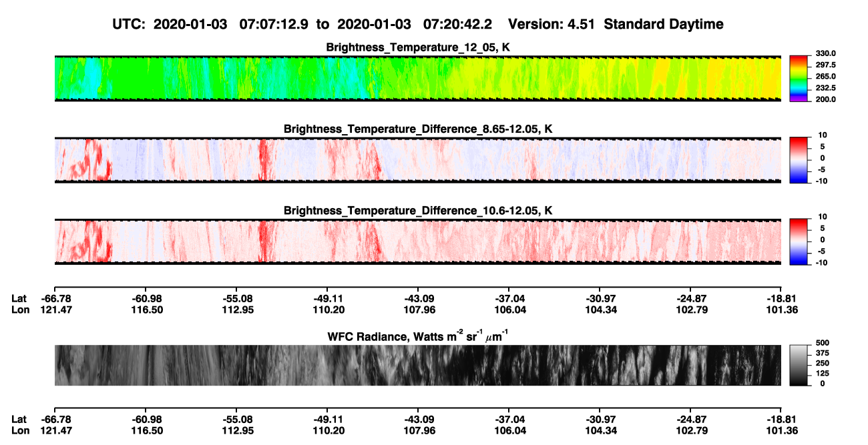This screenshot has height=445, width=868.
Task: Click "Lat" label on axis below WFC image
Action: (x=19, y=419)
